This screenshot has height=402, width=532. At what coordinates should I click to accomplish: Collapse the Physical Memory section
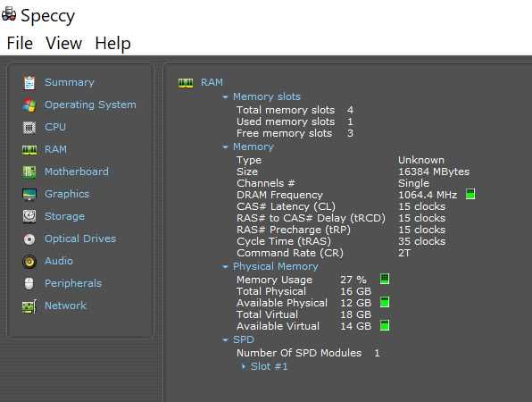pyautogui.click(x=225, y=267)
